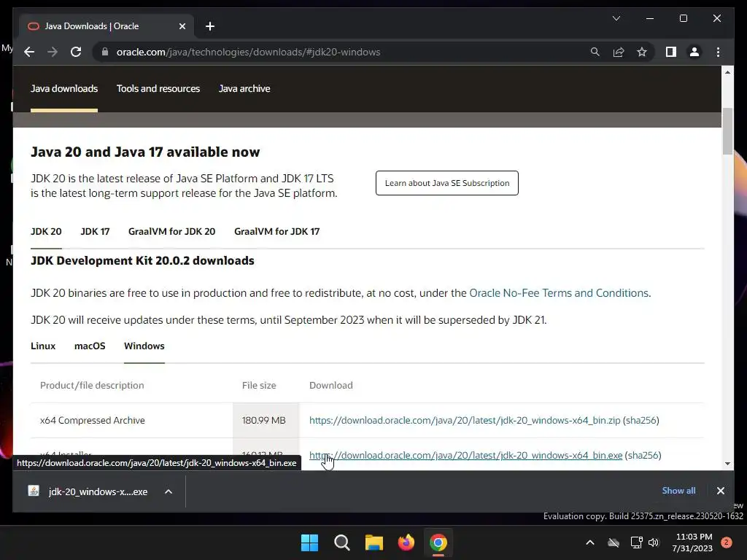The image size is (747, 560).
Task: Close the downloads bar
Action: pos(720,491)
